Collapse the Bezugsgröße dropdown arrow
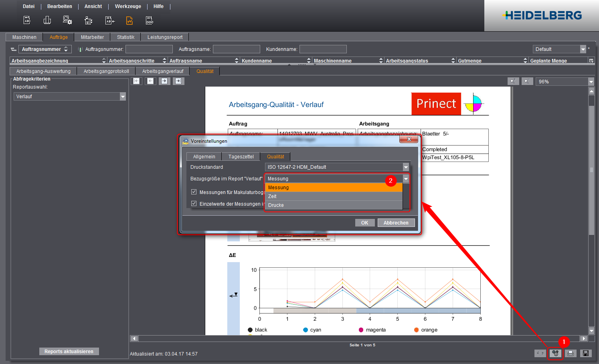The width and height of the screenshot is (599, 364). tap(406, 179)
